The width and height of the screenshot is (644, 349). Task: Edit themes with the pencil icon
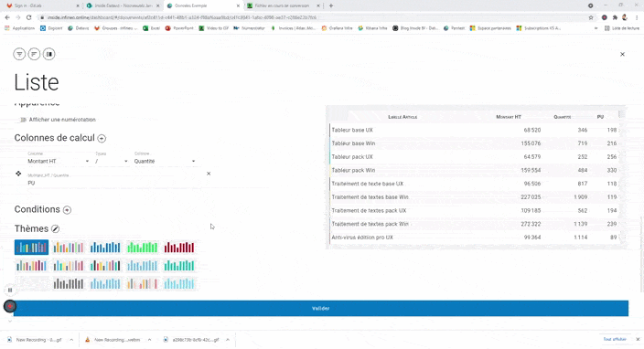(56, 228)
